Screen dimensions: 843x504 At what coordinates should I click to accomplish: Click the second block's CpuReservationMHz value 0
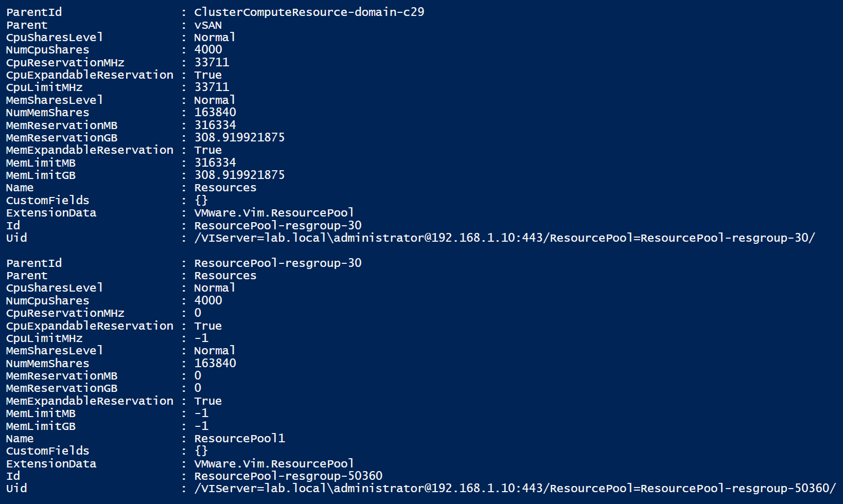pos(198,313)
